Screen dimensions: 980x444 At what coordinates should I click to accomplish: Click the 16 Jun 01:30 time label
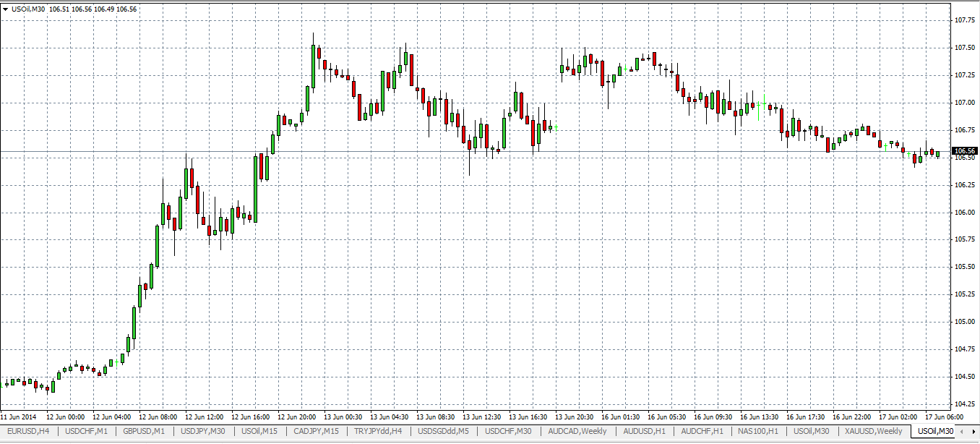[622, 417]
